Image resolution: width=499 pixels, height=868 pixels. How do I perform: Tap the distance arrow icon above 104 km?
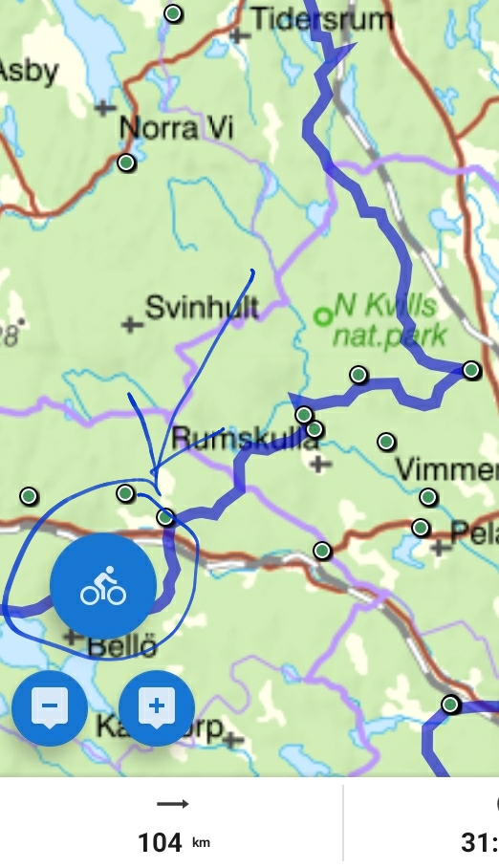point(173,804)
